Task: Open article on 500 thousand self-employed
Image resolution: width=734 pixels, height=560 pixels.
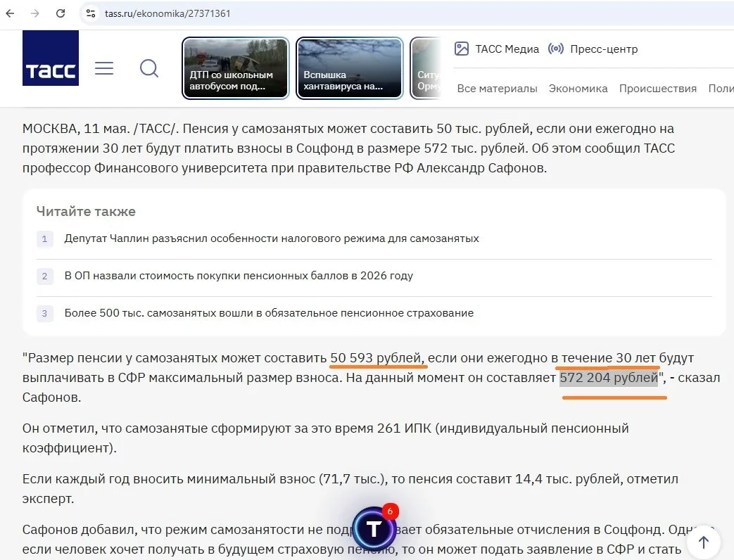Action: 269,313
